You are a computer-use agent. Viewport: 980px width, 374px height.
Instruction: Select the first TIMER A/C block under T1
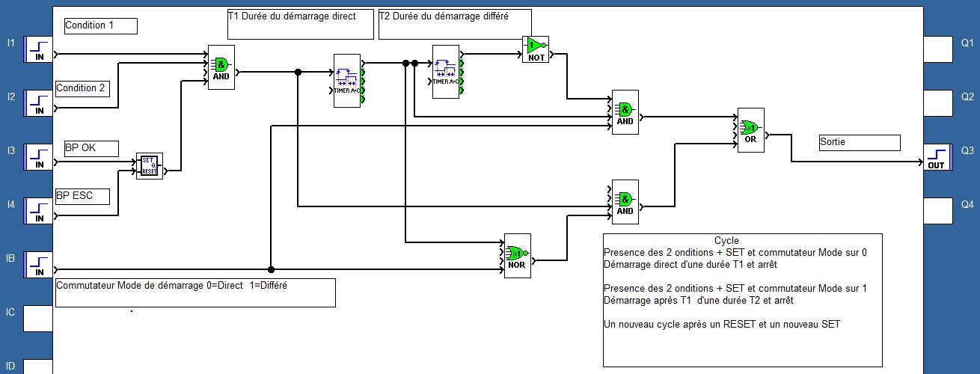point(347,81)
